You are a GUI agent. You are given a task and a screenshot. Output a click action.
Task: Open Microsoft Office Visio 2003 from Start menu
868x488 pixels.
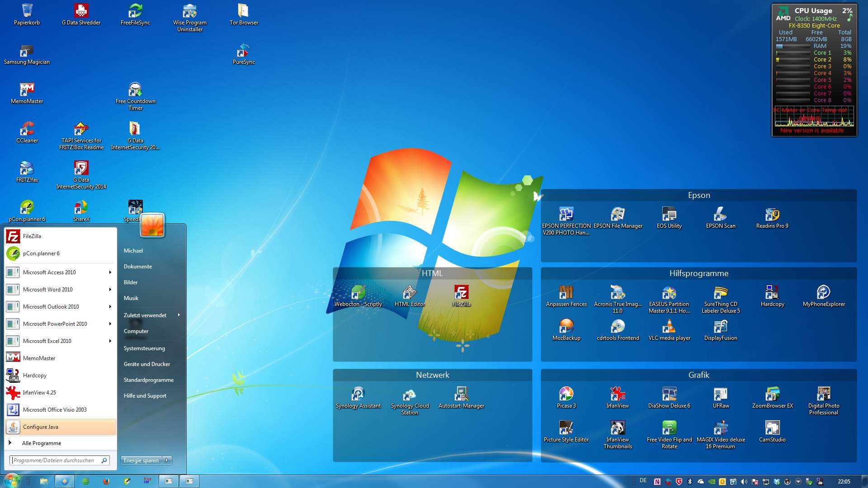[x=61, y=410]
